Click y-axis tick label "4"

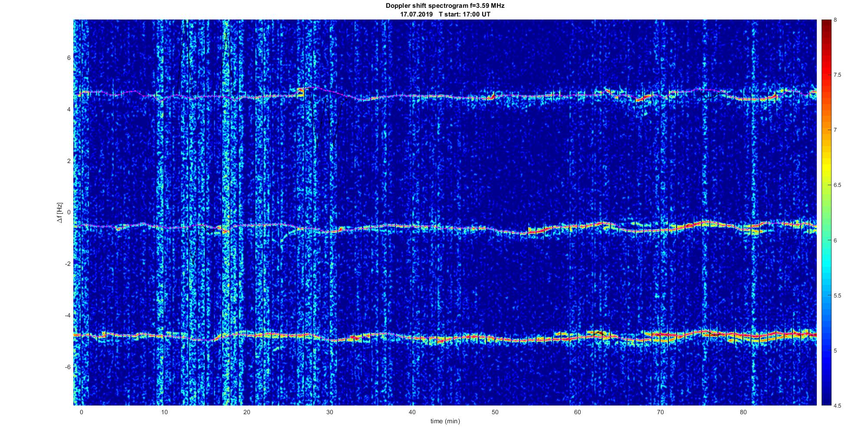pyautogui.click(x=69, y=109)
